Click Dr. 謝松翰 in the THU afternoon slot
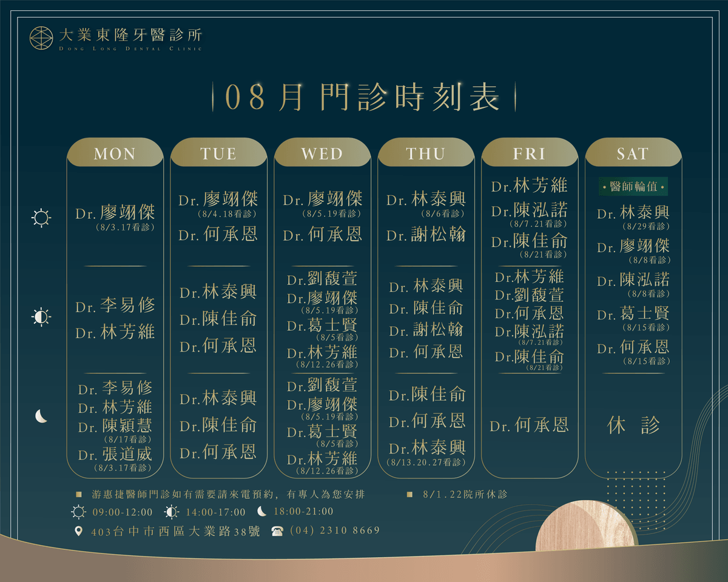This screenshot has width=728, height=582. click(x=426, y=330)
